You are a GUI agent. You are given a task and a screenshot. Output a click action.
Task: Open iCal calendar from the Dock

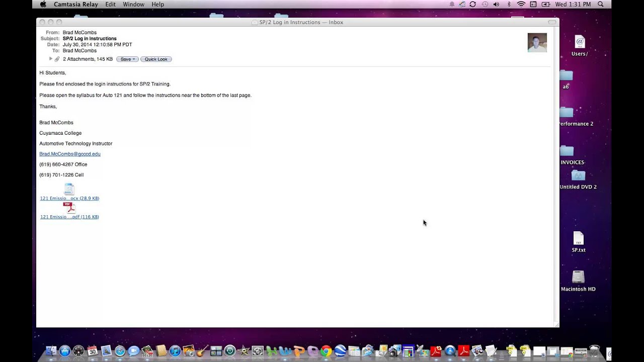(92, 351)
